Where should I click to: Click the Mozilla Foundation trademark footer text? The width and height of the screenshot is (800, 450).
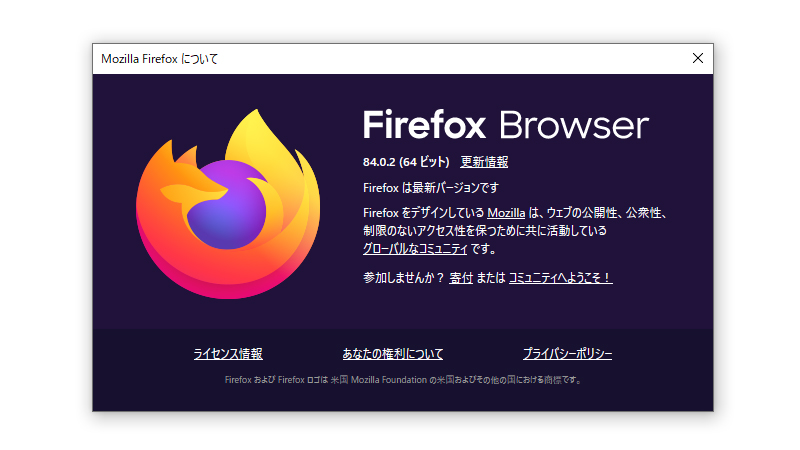tap(403, 380)
